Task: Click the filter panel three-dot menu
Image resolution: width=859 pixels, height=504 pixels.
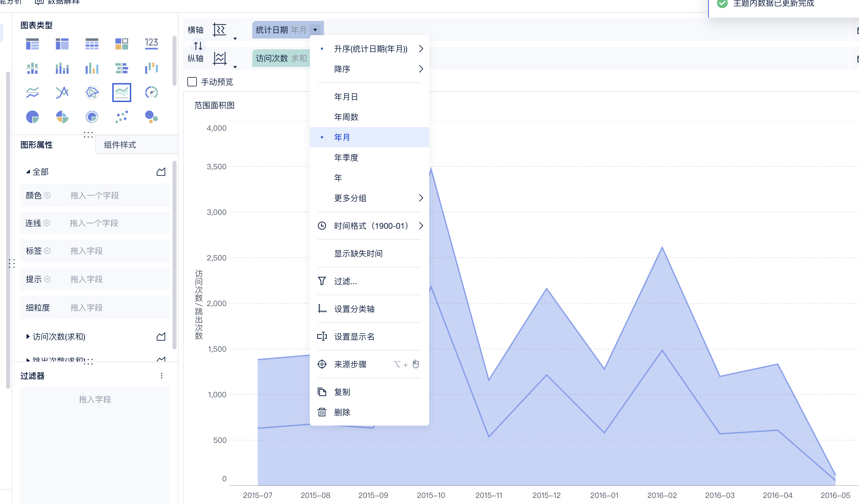Action: [x=162, y=376]
